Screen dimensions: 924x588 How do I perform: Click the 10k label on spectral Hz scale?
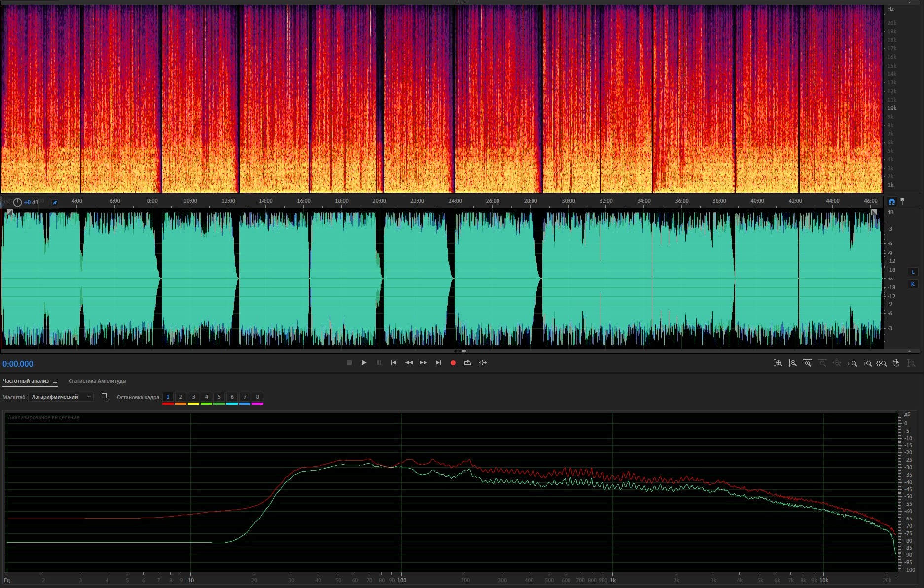pyautogui.click(x=892, y=108)
